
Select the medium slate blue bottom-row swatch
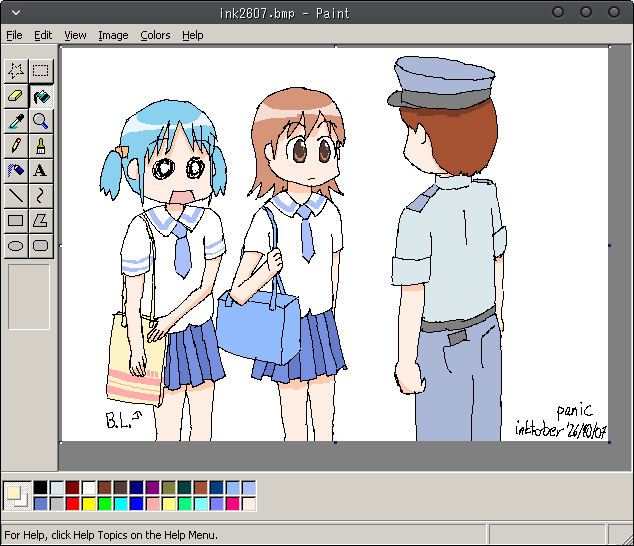pos(40,504)
